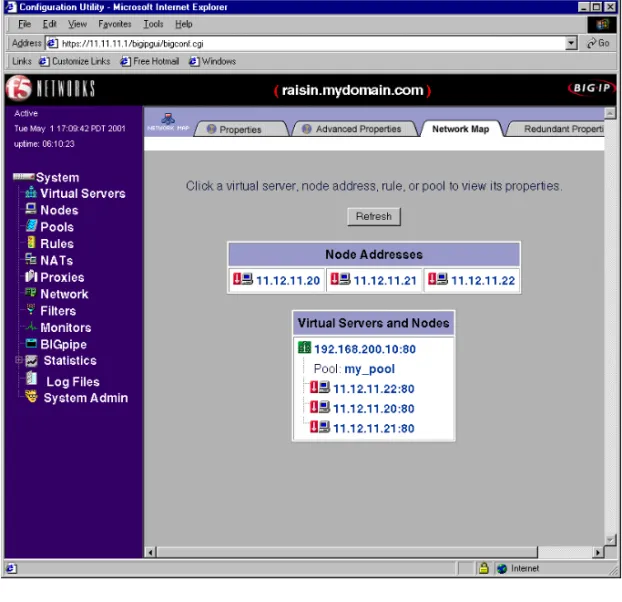Screen dimensions: 622x602
Task: Click the Monitors pulse icon
Action: coord(31,327)
